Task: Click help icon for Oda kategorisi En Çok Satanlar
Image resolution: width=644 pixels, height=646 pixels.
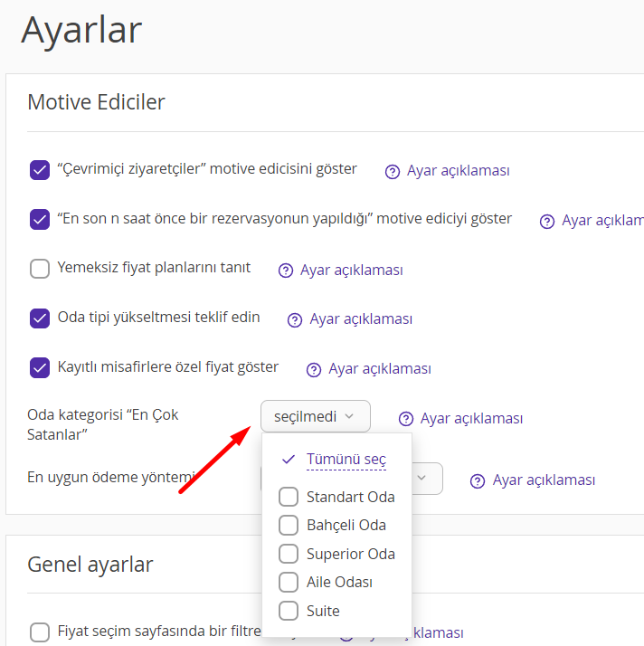Action: coord(406,419)
